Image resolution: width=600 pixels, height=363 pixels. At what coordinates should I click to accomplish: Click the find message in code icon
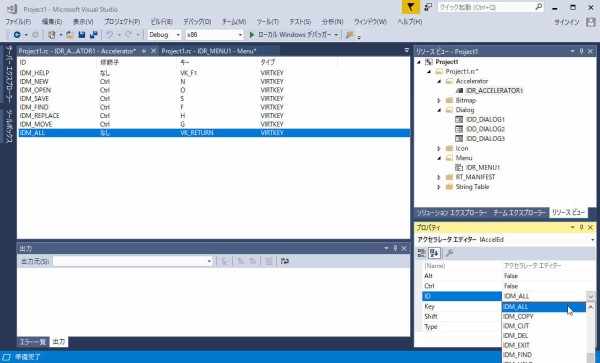[225, 261]
